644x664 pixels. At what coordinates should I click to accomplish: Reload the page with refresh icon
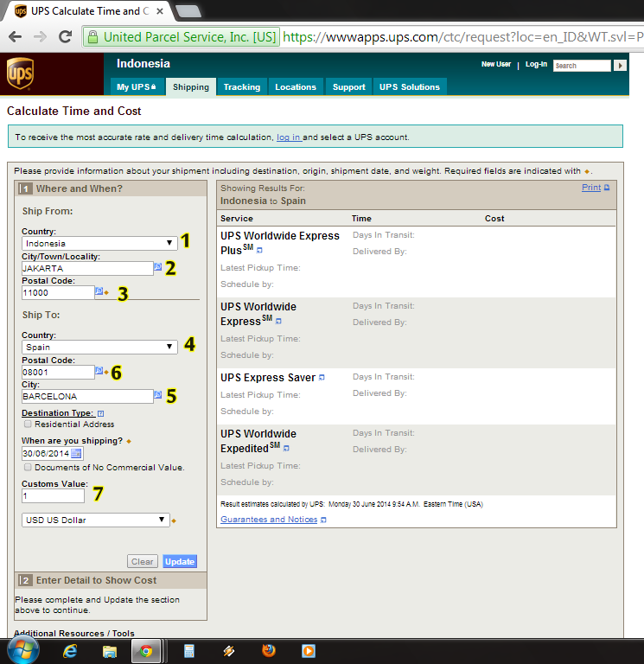pos(65,37)
